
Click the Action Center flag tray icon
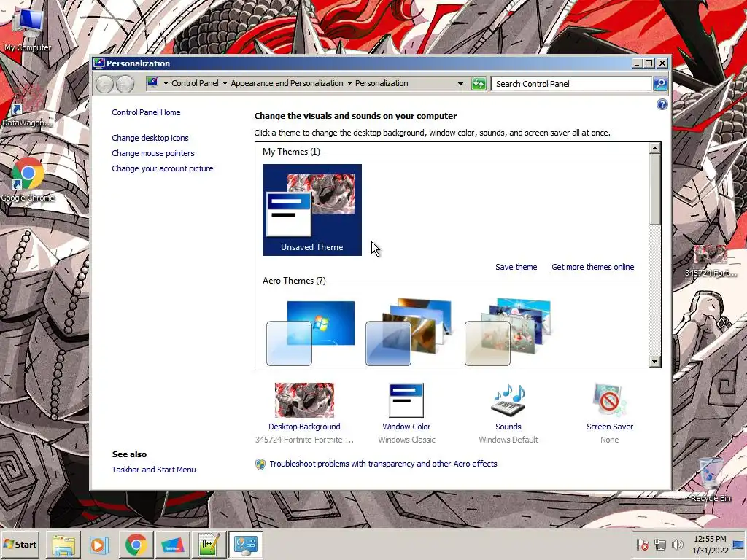[x=642, y=544]
